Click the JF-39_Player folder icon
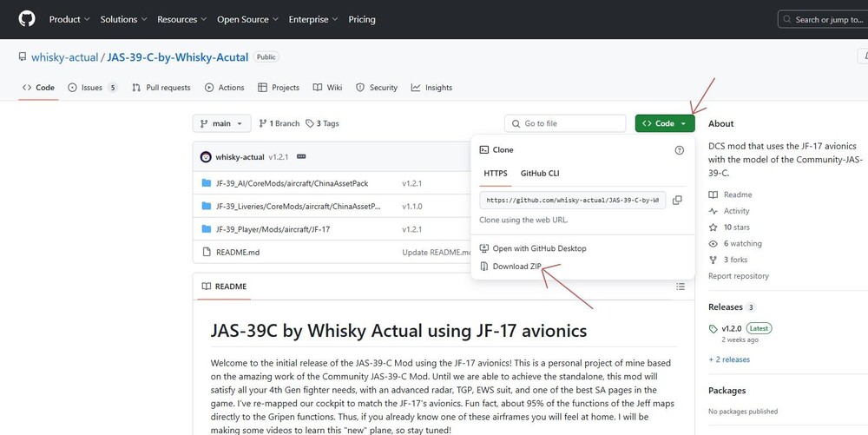Image resolution: width=868 pixels, height=435 pixels. (207, 229)
